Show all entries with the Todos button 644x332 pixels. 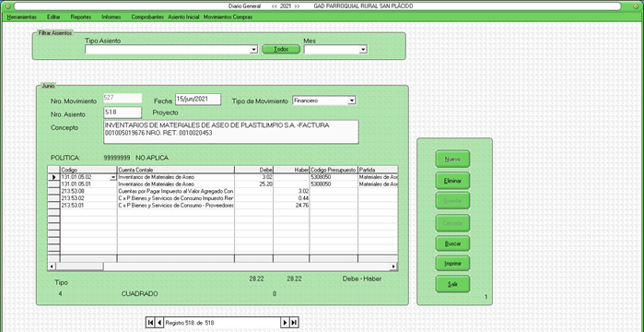[281, 49]
